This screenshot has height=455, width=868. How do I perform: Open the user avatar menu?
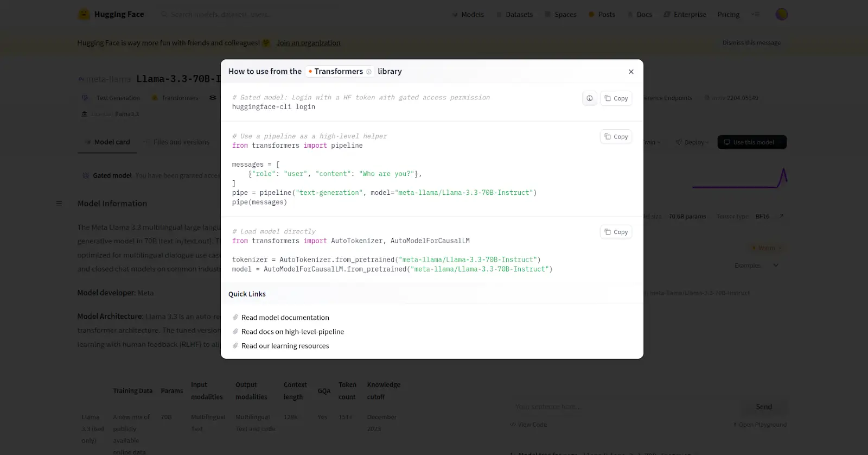(781, 14)
